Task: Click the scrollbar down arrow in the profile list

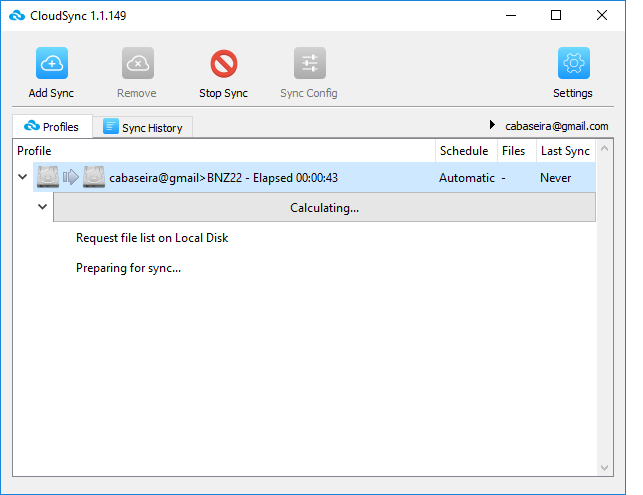Action: pos(604,468)
